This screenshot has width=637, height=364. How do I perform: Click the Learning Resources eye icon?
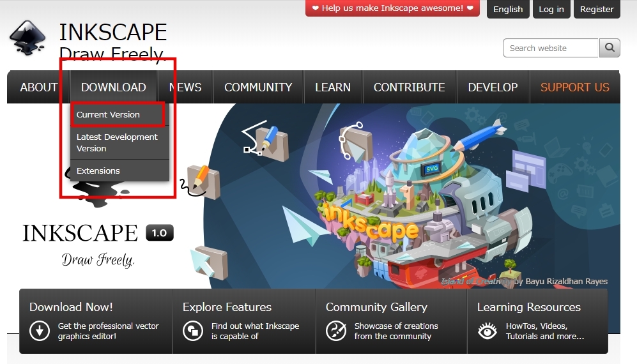487,331
